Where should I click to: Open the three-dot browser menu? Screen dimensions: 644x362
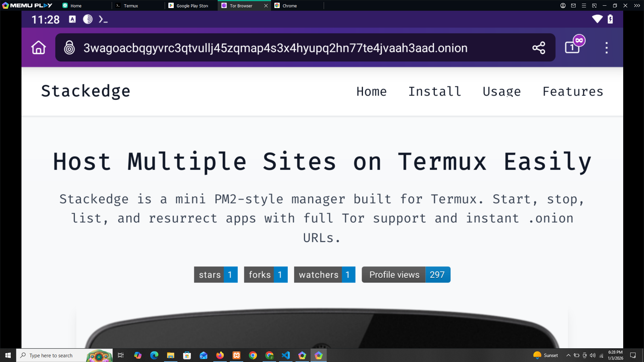pyautogui.click(x=606, y=48)
